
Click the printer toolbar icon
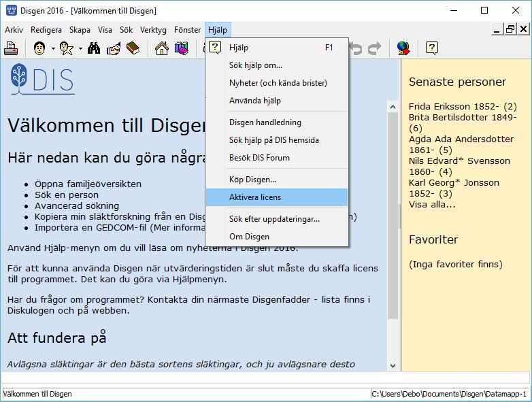click(11, 48)
